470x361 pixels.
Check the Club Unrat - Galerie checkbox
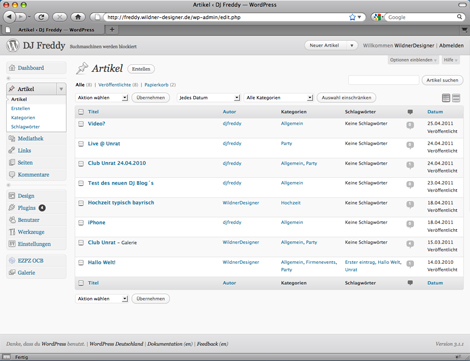tap(81, 243)
